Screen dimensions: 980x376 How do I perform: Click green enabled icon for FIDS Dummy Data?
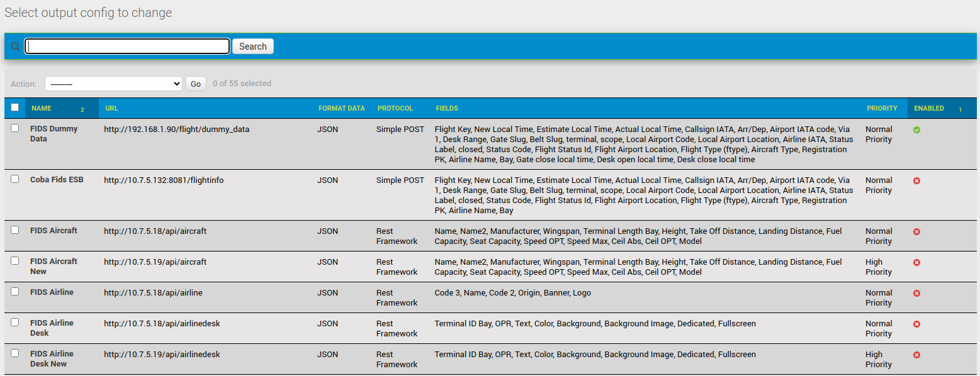pyautogui.click(x=916, y=130)
